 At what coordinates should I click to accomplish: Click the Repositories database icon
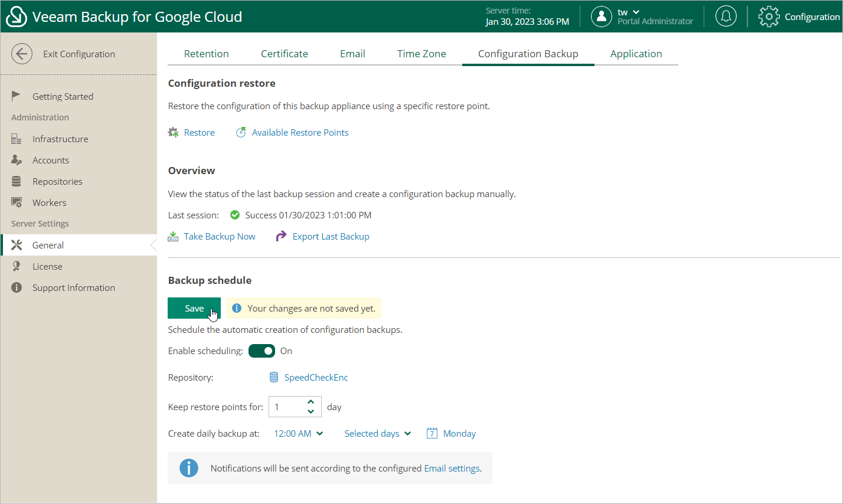(16, 181)
